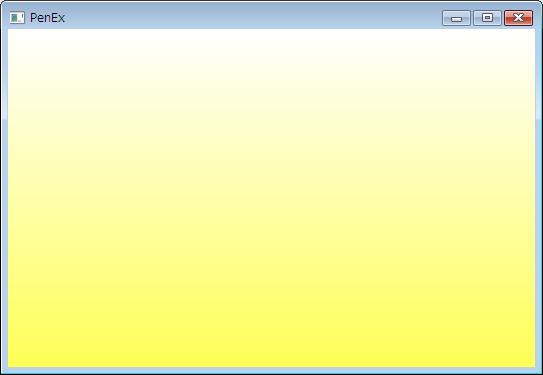Click the bottom-right corner of the gradient canvas
Image resolution: width=543 pixels, height=375 pixels.
[x=534, y=365]
